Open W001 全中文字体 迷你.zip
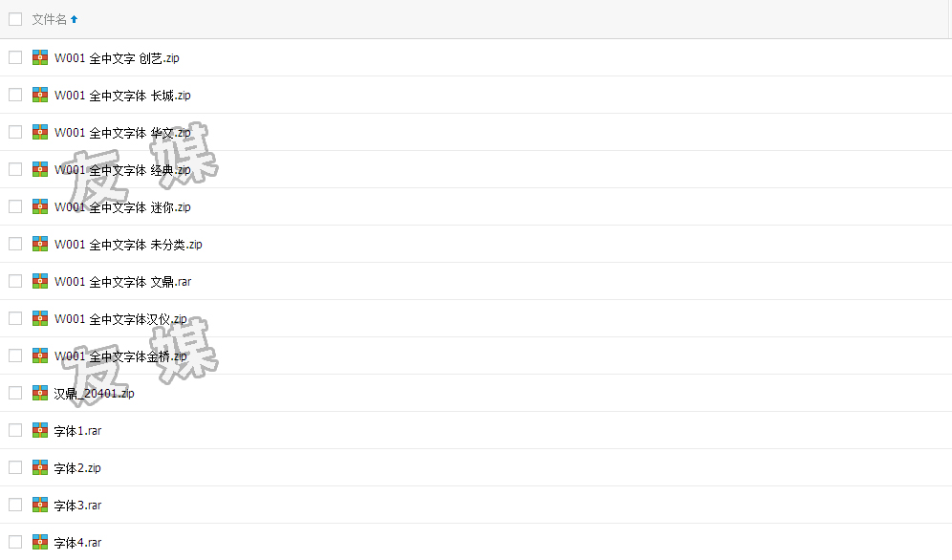The width and height of the screenshot is (952, 560). coord(122,206)
